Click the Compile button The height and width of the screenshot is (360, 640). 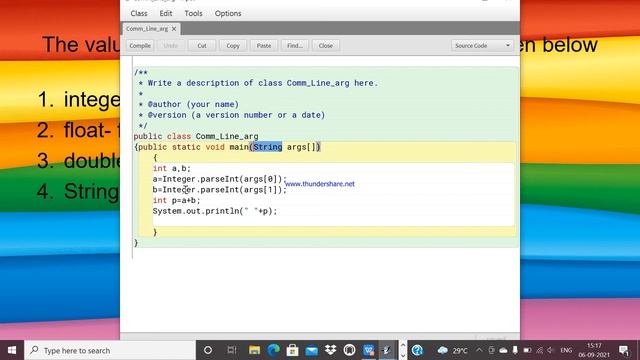coord(140,46)
